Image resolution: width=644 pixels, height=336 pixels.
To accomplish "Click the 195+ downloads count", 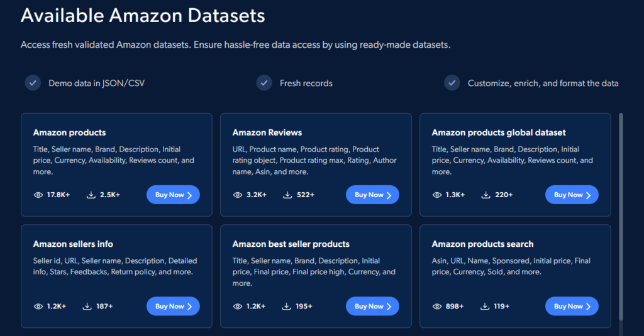I will tap(304, 306).
